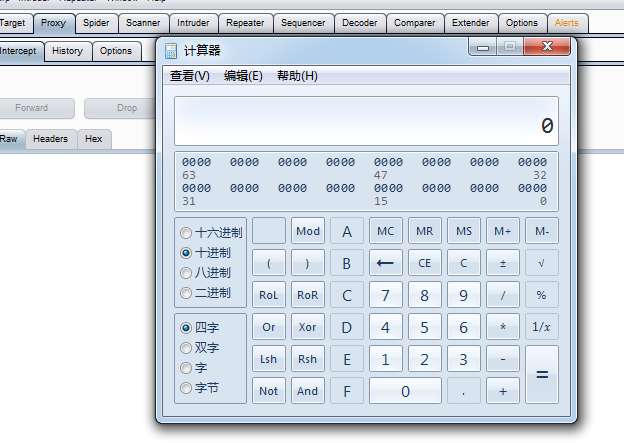Switch to the Headers view tab
624x443 pixels.
(51, 139)
